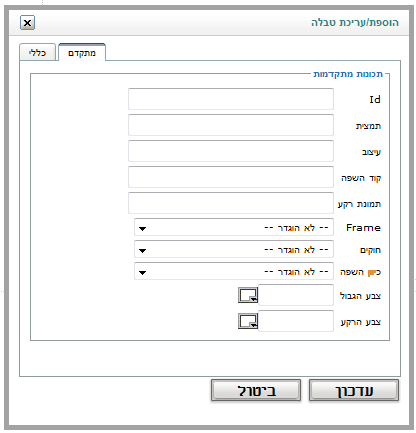Open border color picker icon
The height and width of the screenshot is (433, 416).
click(x=248, y=295)
